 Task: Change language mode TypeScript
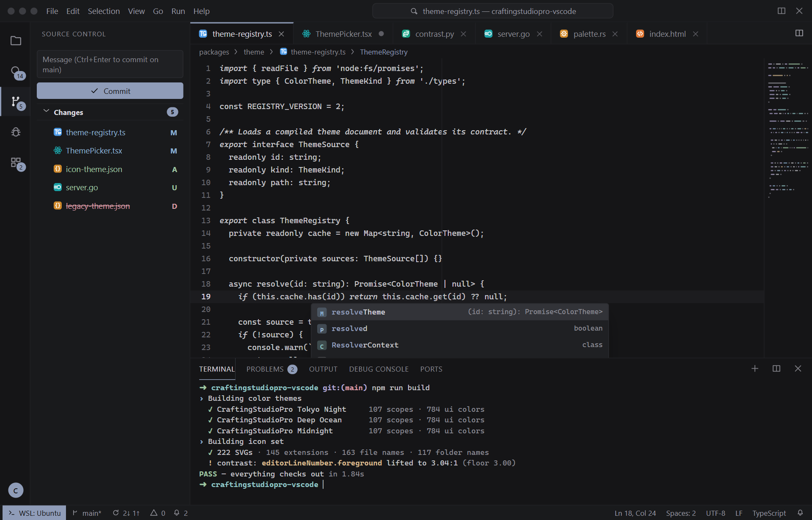tap(769, 513)
